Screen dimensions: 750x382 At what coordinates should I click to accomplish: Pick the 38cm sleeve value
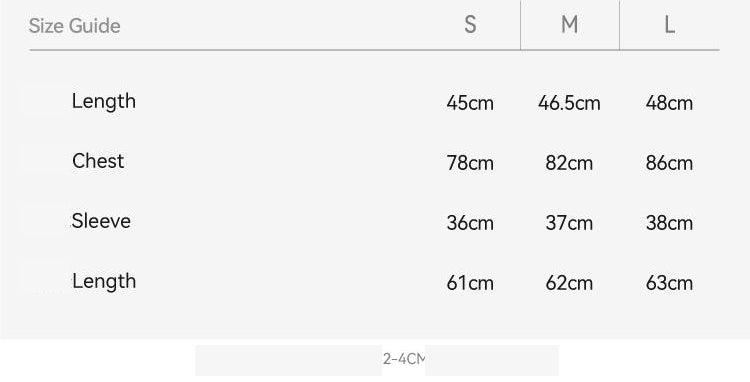669,223
